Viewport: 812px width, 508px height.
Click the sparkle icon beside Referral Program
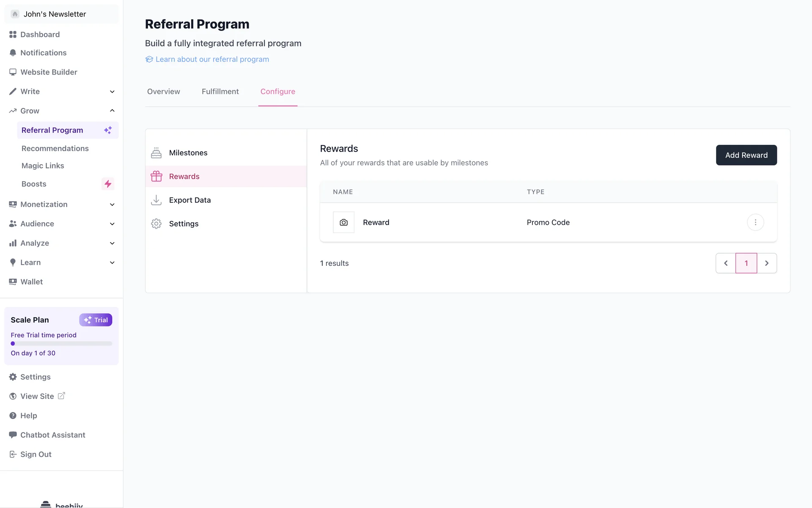pos(108,130)
